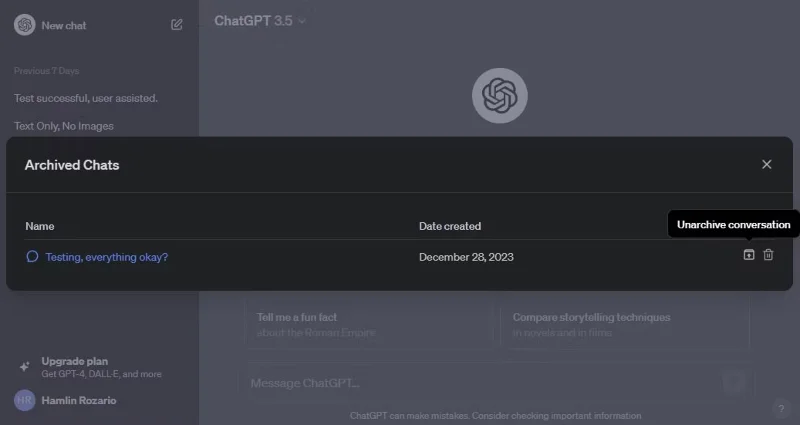Click the HR profile avatar
This screenshot has height=425, width=800.
coord(24,401)
